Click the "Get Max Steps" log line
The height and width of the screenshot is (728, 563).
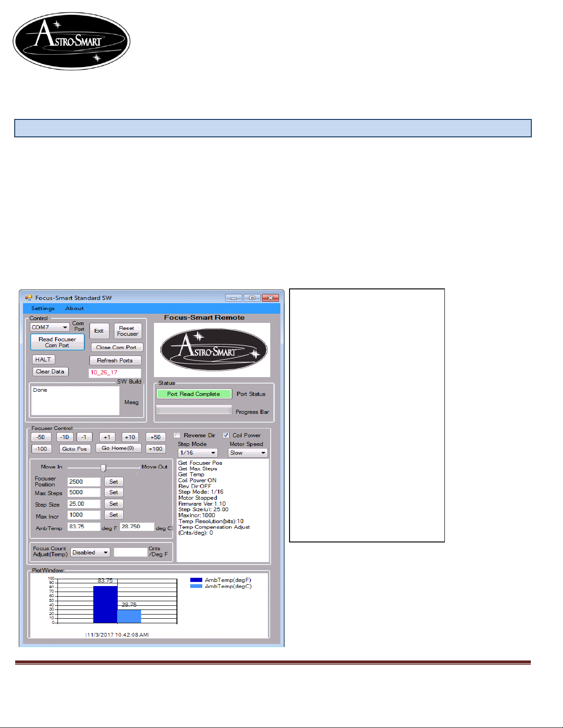[198, 468]
